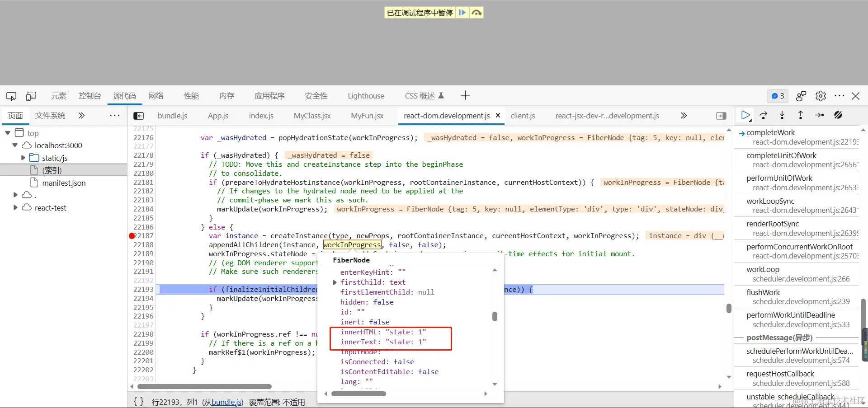Open the issues counter badge showing 3
The image size is (868, 408).
778,96
